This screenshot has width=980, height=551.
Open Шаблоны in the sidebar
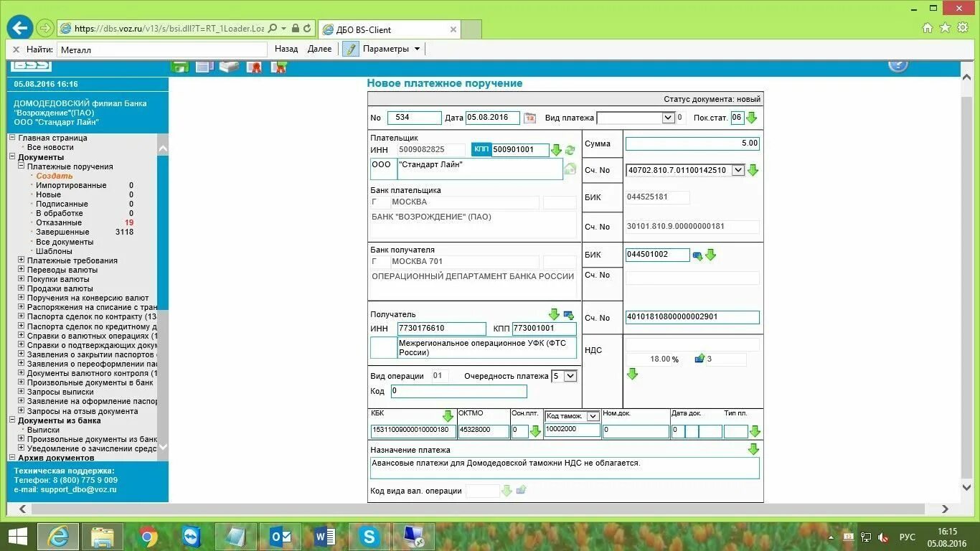54,251
